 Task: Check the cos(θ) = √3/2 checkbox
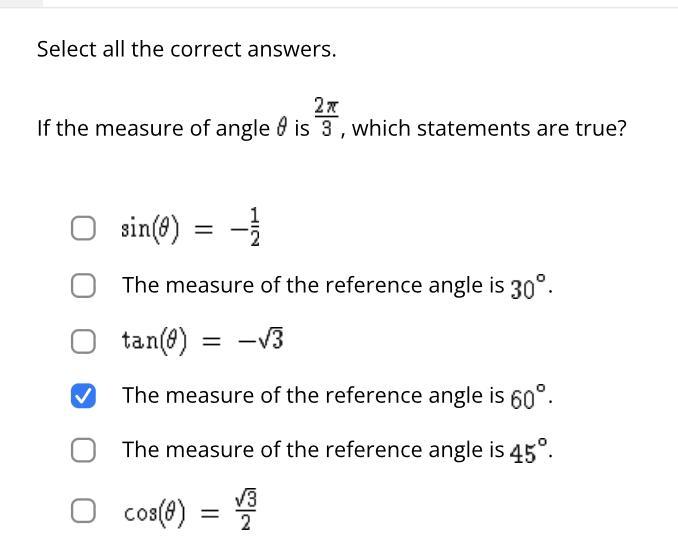(84, 512)
